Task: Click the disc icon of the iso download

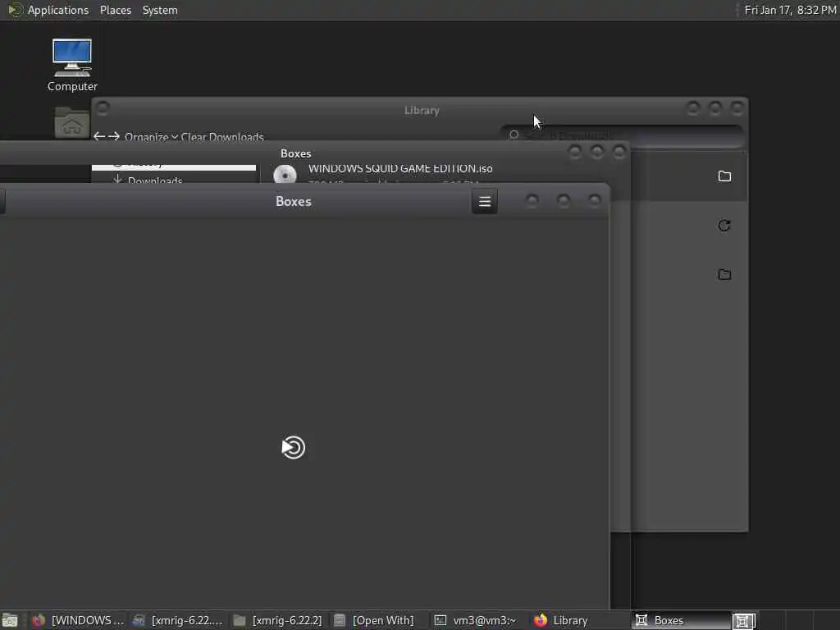Action: point(285,175)
